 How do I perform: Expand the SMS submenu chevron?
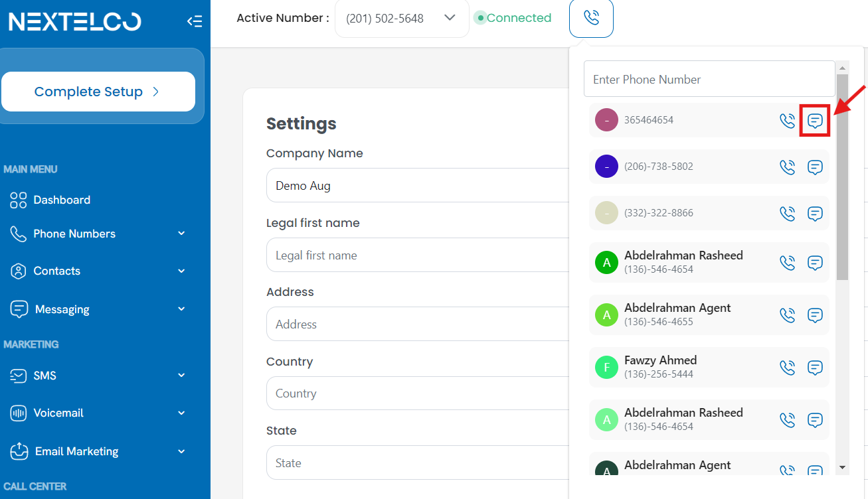pyautogui.click(x=181, y=376)
